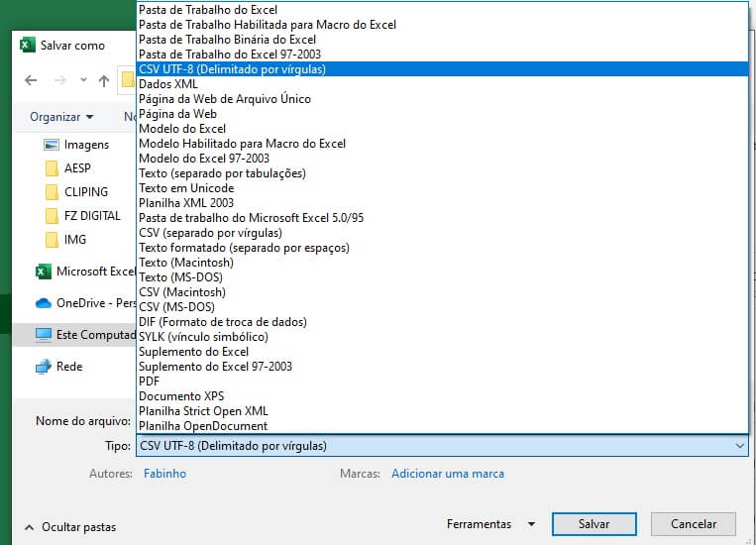Select PDF as file type
Screen dimensions: 756x545
tap(442, 381)
